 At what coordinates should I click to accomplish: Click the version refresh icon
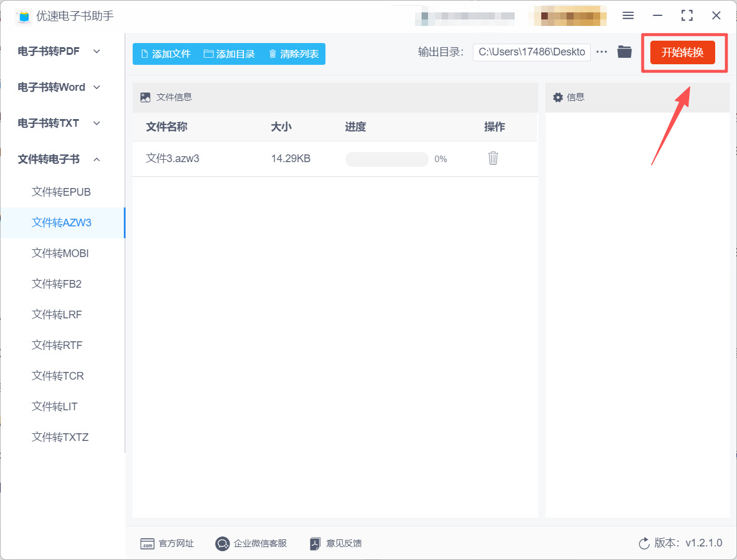coord(644,543)
